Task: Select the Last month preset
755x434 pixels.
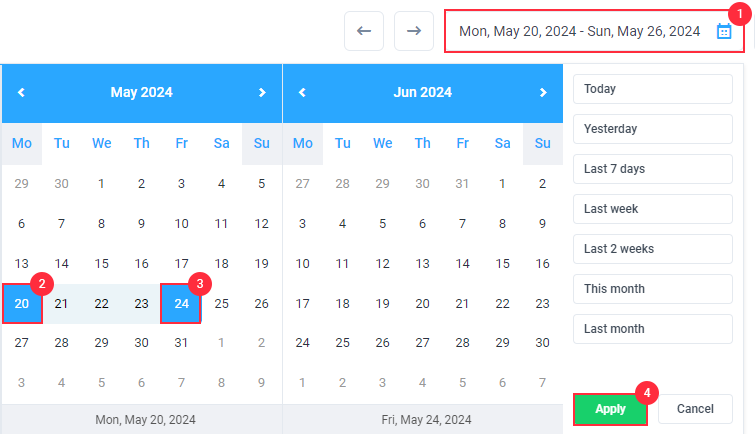Action: click(x=653, y=329)
